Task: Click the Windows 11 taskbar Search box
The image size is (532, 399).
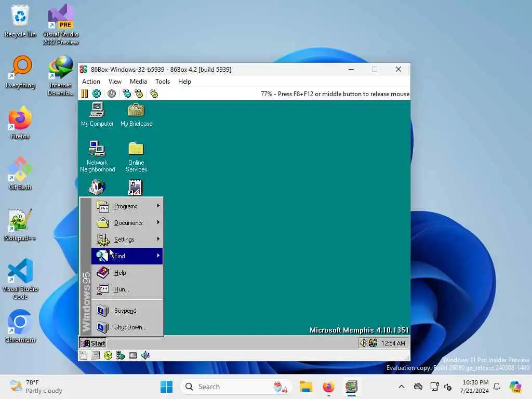Action: (236, 387)
